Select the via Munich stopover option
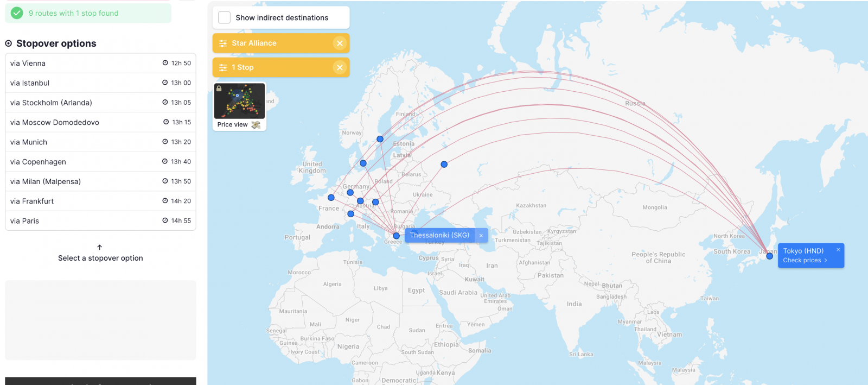The width and height of the screenshot is (868, 385). click(x=100, y=142)
